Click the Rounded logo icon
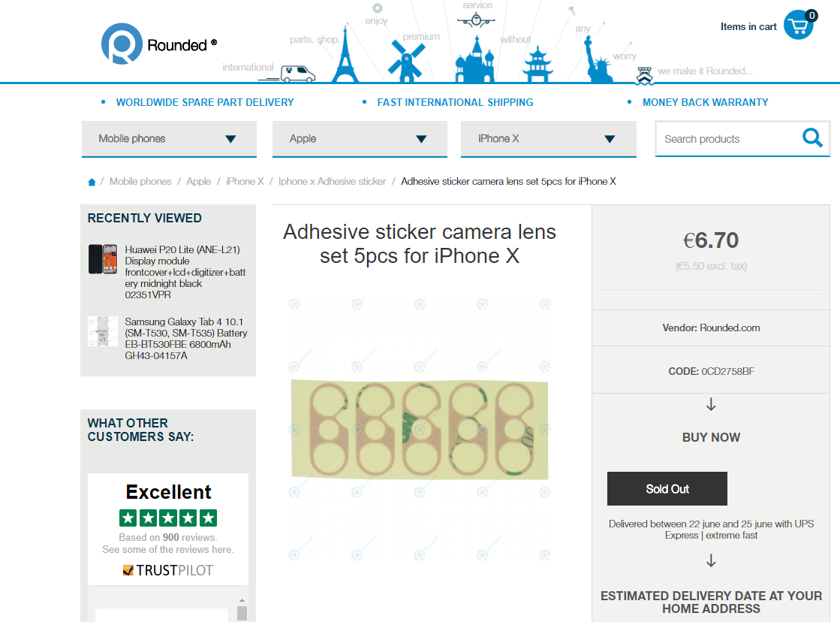The width and height of the screenshot is (840, 622). (122, 44)
